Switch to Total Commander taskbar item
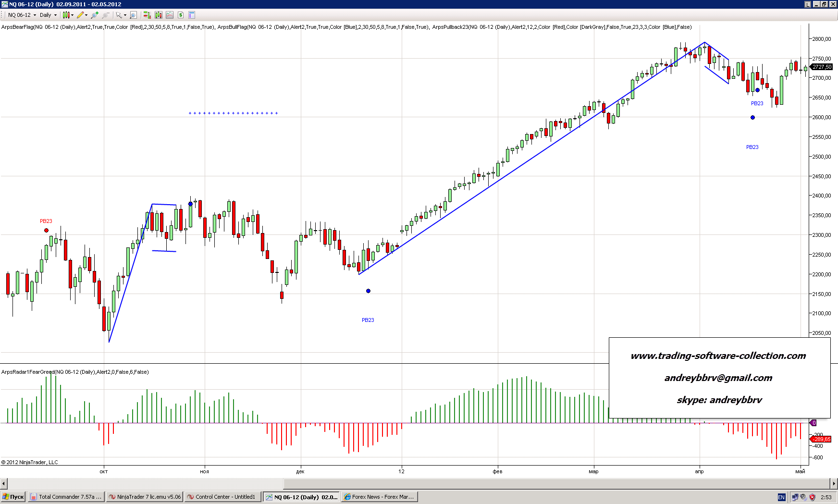This screenshot has height=504, width=838. [66, 497]
